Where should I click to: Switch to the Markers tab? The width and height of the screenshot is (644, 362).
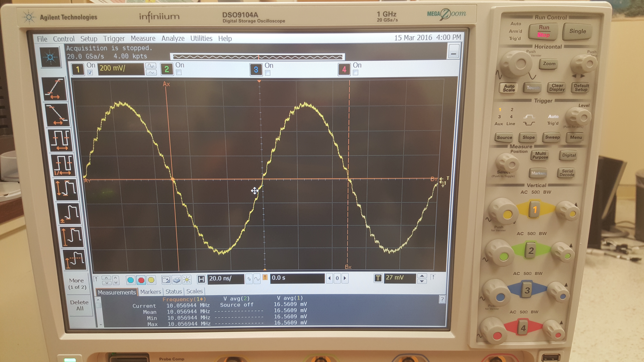click(x=150, y=292)
